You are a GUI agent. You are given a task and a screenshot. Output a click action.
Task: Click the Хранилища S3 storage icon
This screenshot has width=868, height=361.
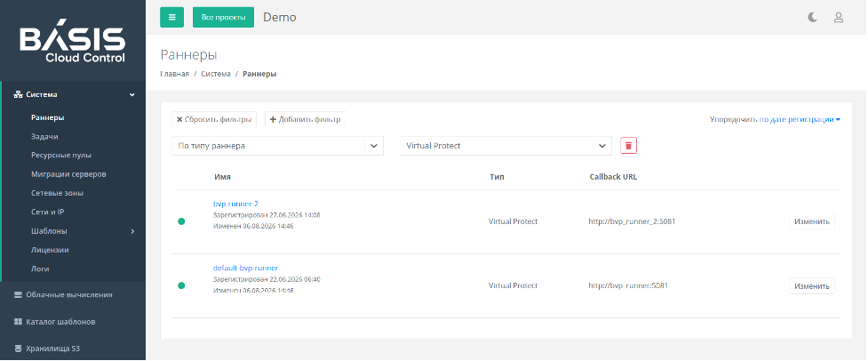[18, 349]
